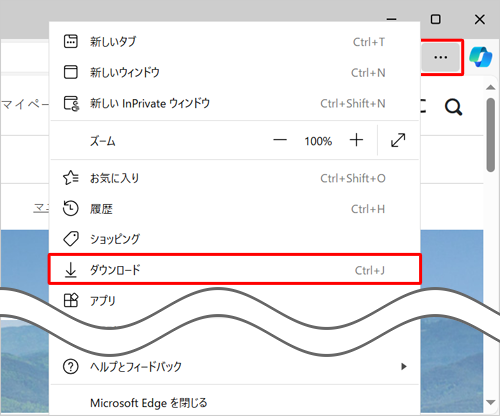Click the 100% zoom value

tap(318, 141)
